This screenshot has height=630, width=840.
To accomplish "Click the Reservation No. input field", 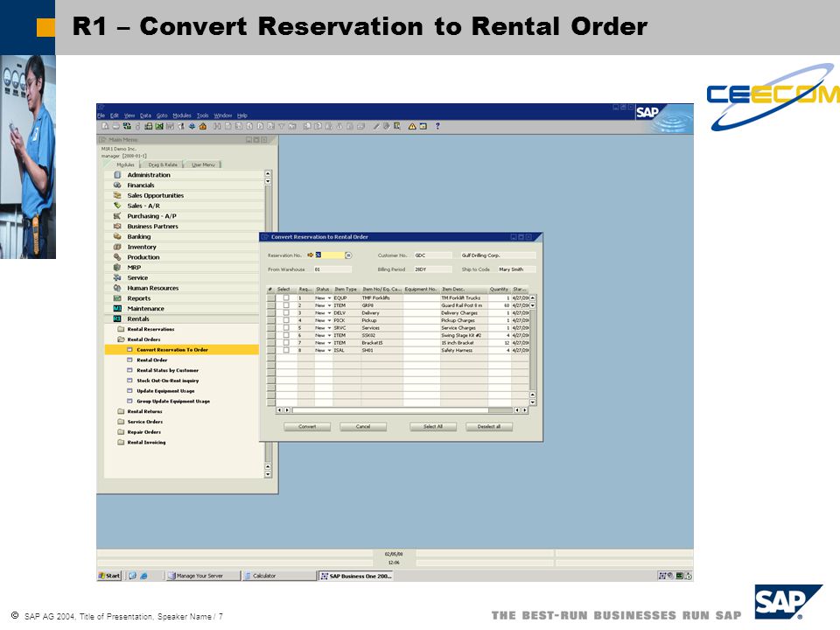I will (x=329, y=255).
